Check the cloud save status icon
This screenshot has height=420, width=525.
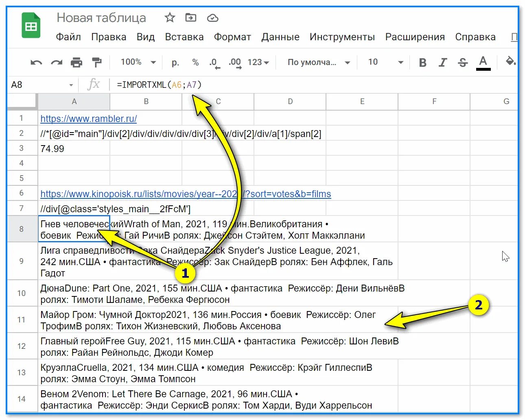213,18
